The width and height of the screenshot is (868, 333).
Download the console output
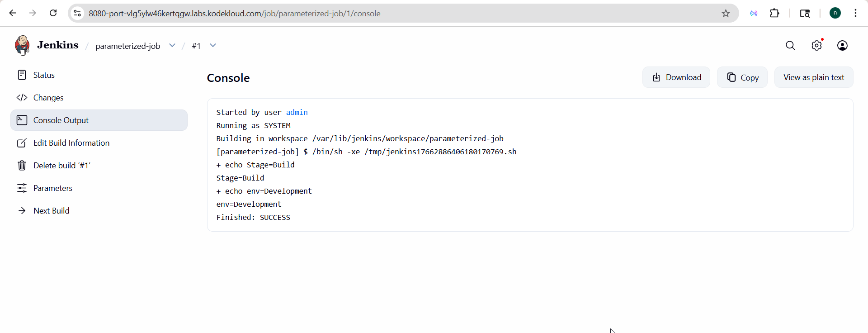676,77
